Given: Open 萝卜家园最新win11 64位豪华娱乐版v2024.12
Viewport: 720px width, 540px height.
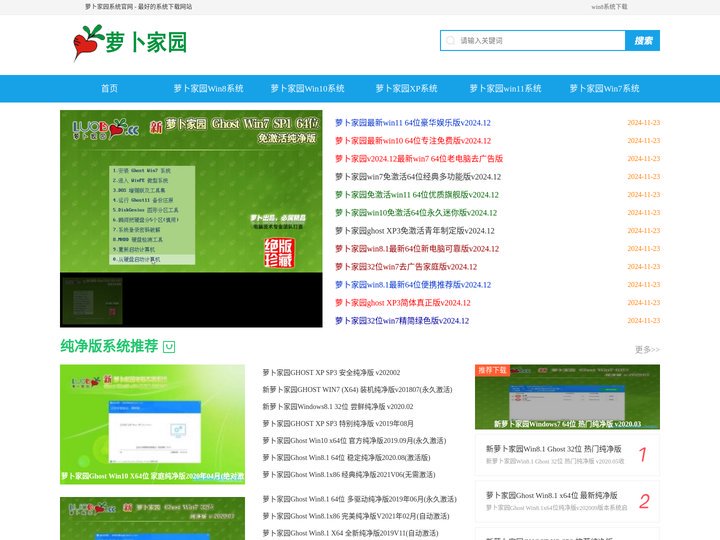Looking at the screenshot, I should pyautogui.click(x=413, y=123).
